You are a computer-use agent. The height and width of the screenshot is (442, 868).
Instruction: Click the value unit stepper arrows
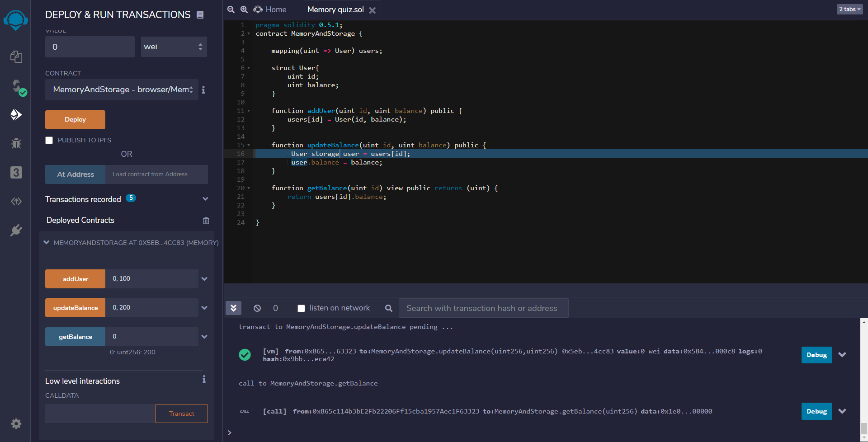[200, 47]
